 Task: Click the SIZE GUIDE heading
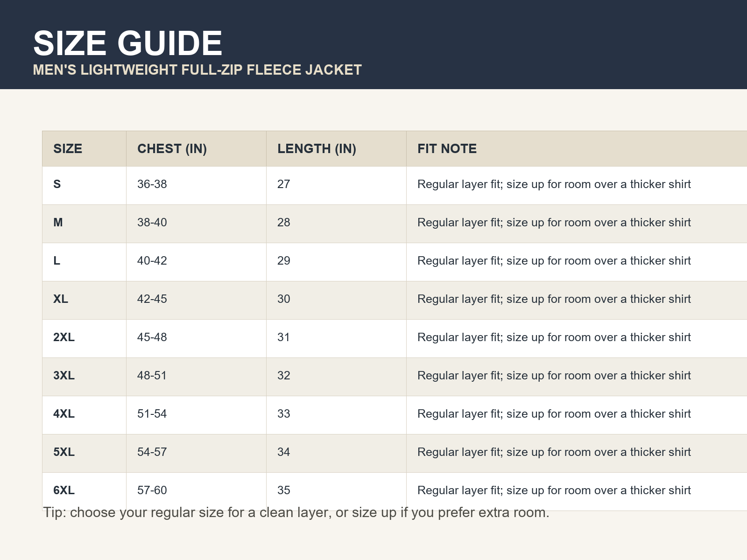pyautogui.click(x=127, y=43)
